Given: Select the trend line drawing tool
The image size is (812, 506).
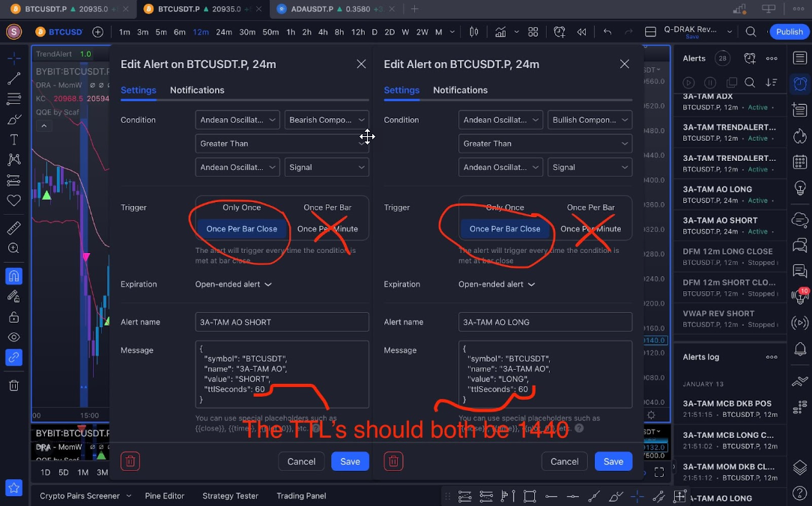Looking at the screenshot, I should pyautogui.click(x=14, y=79).
